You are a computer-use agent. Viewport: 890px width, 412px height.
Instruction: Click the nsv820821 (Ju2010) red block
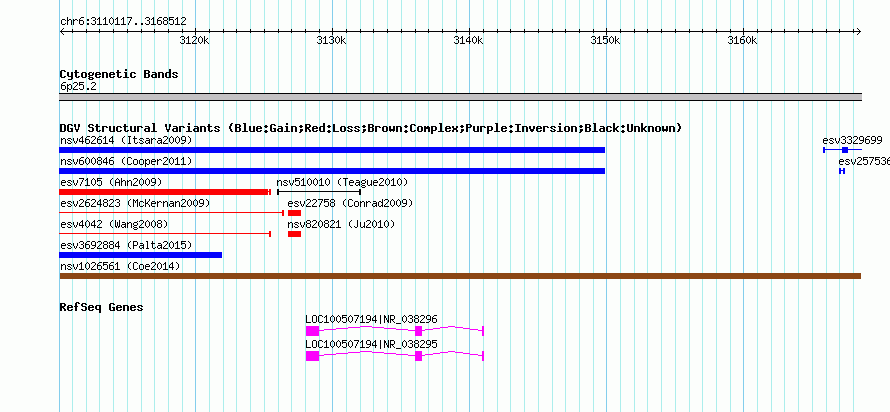294,234
